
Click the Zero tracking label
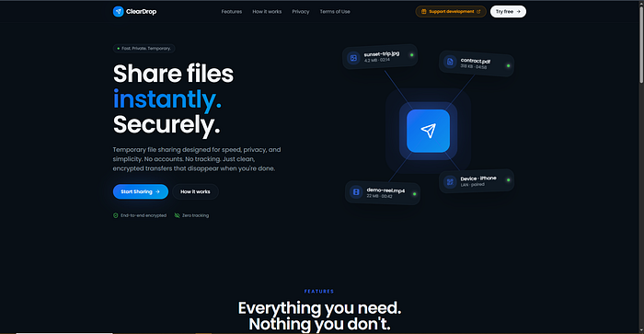(x=195, y=215)
